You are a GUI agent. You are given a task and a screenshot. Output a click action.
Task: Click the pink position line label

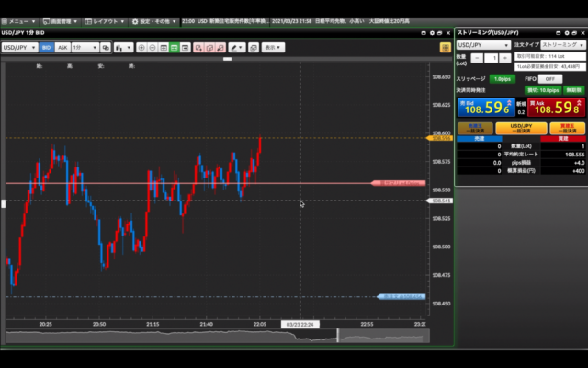coord(398,183)
